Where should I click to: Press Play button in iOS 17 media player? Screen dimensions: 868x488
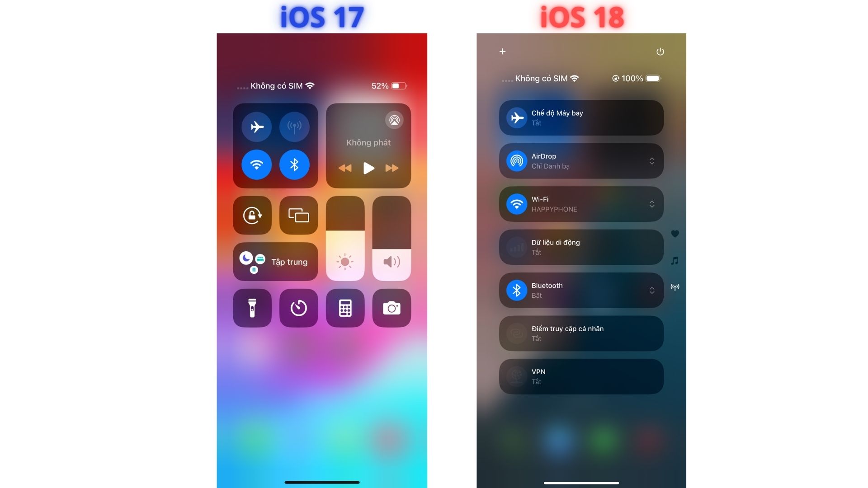pos(368,167)
